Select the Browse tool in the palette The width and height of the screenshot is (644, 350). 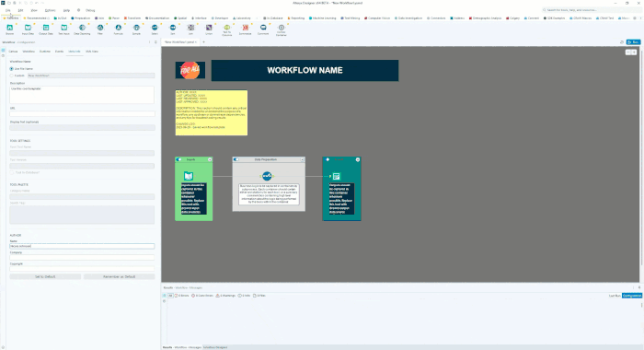point(10,29)
